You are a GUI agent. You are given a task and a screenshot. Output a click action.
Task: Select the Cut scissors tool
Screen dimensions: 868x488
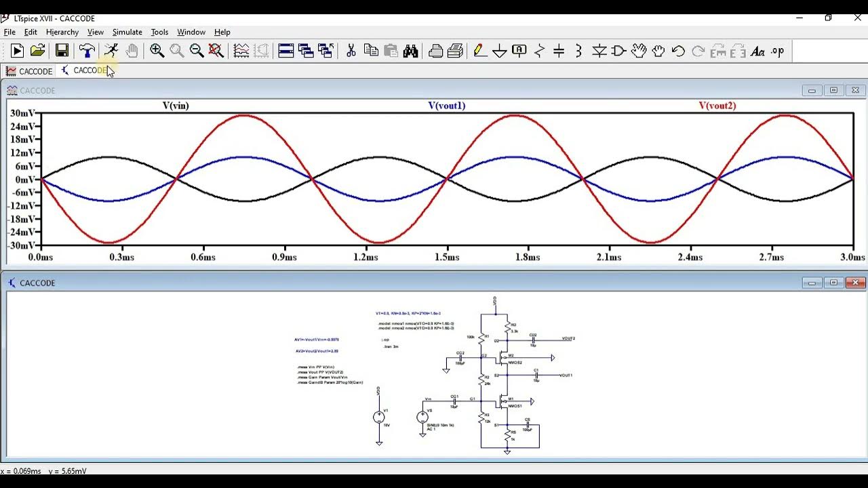pos(351,51)
